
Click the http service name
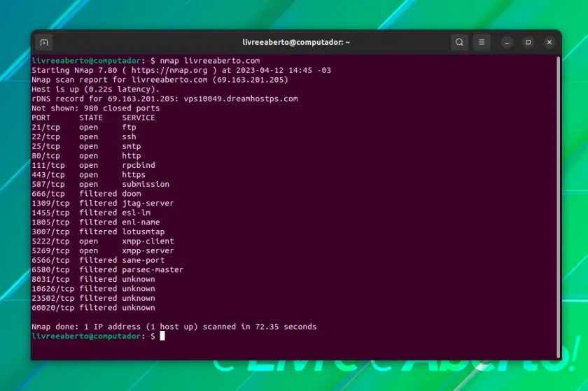tap(132, 156)
